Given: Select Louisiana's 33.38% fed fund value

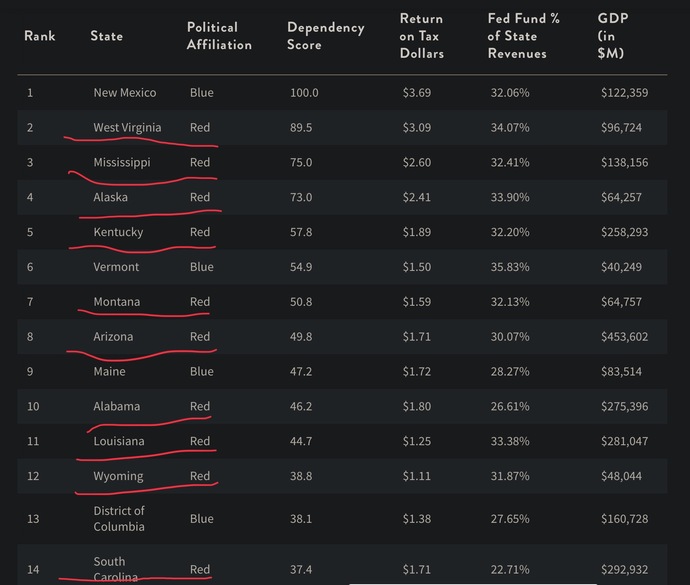Looking at the screenshot, I should tap(510, 441).
